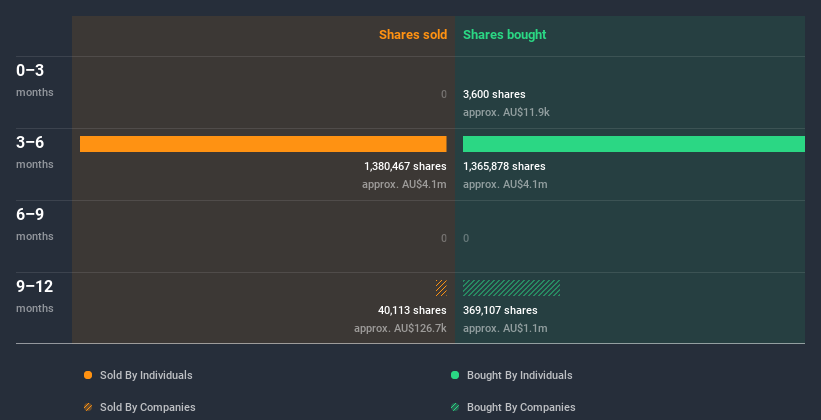Click the hatched green 9–12 months bought bar
821x420 pixels.
pos(511,288)
